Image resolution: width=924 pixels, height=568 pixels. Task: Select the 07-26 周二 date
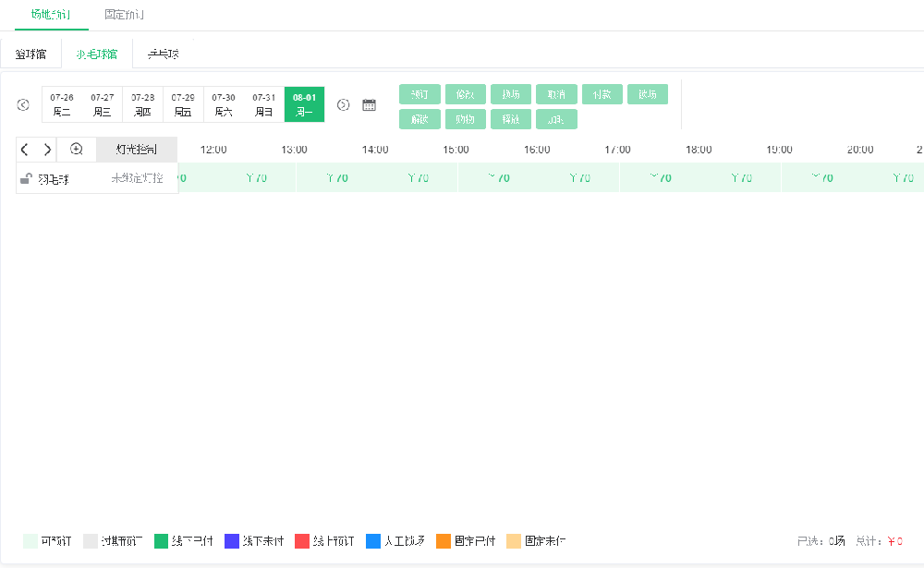coord(62,104)
